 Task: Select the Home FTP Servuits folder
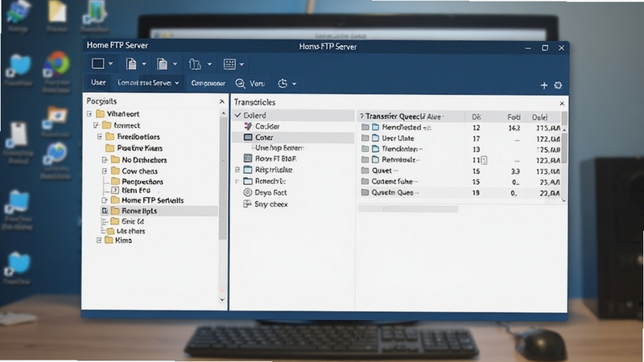coord(152,200)
